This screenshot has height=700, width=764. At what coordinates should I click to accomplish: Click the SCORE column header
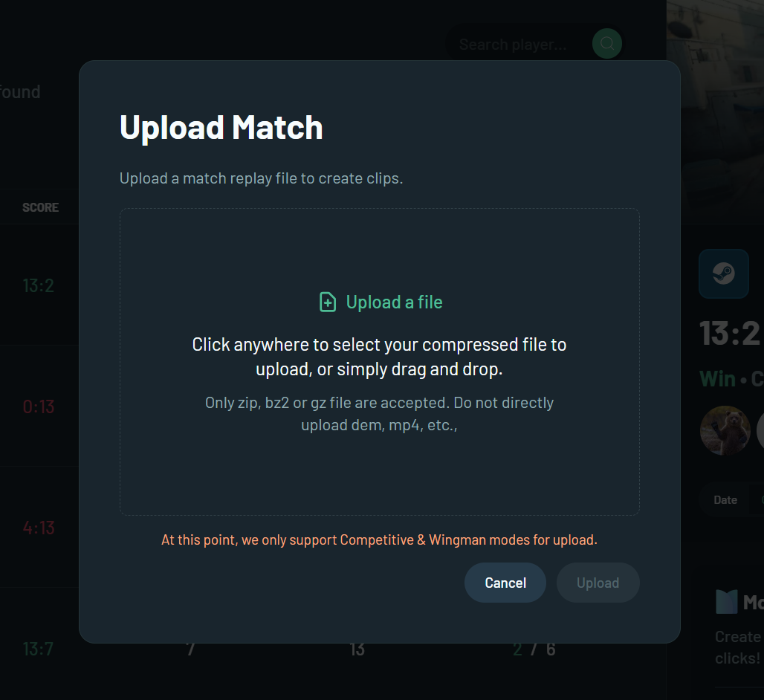point(40,207)
